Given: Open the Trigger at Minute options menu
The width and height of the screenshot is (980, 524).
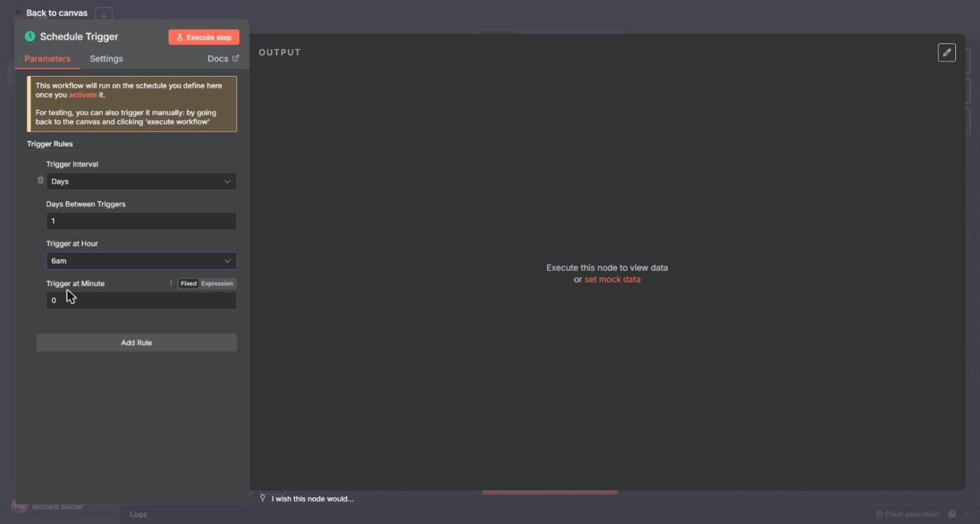Looking at the screenshot, I should point(171,283).
